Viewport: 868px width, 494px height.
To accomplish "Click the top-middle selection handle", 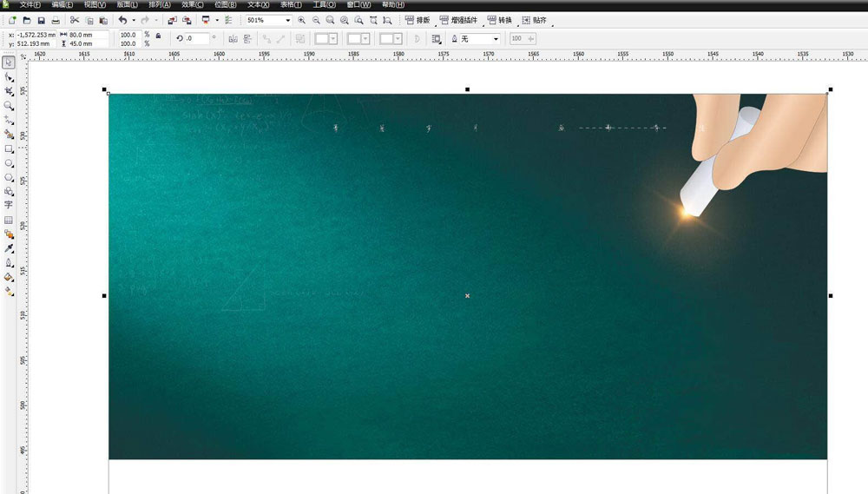I will click(x=467, y=89).
